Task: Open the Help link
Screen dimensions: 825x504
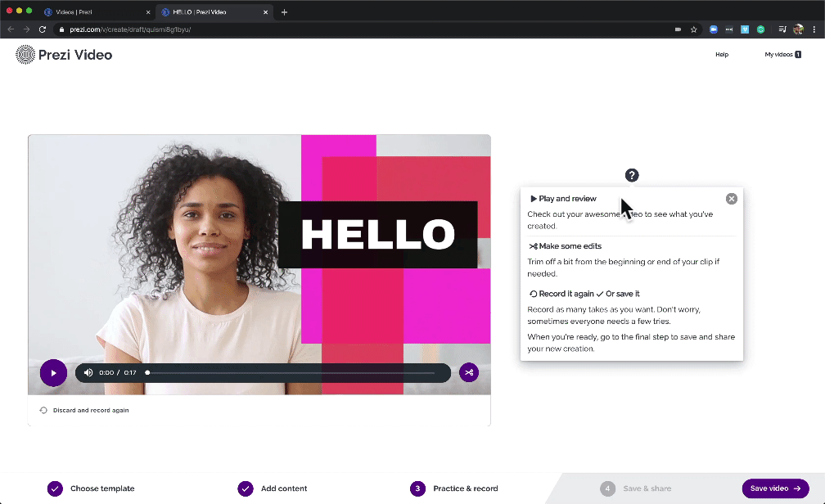Action: click(721, 55)
